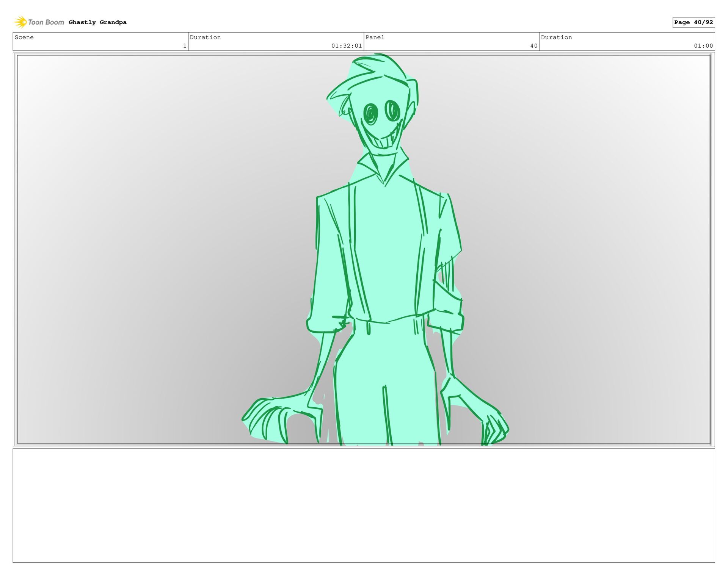Click the panel duration value '01:00'
728x582 pixels.
click(703, 46)
